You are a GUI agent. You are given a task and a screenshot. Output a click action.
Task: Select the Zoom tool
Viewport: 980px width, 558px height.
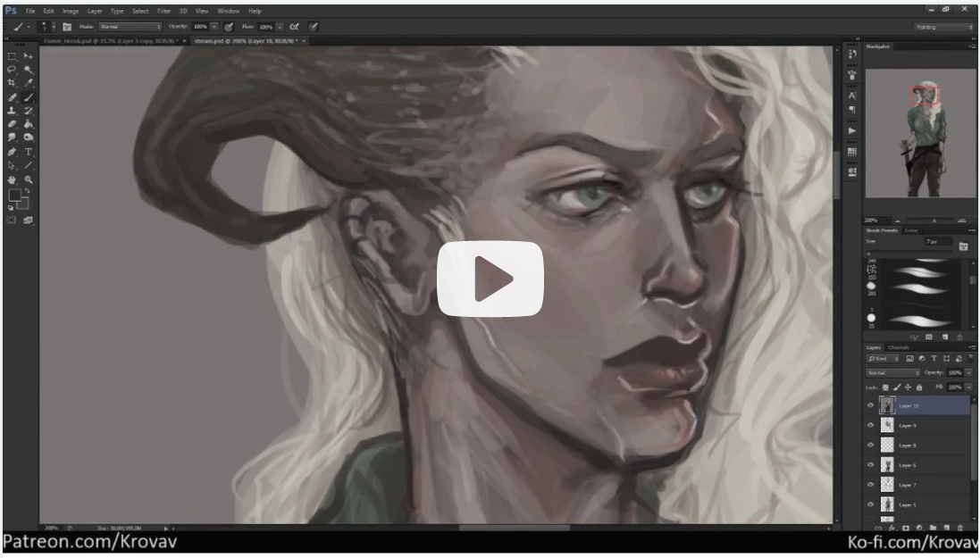point(28,180)
